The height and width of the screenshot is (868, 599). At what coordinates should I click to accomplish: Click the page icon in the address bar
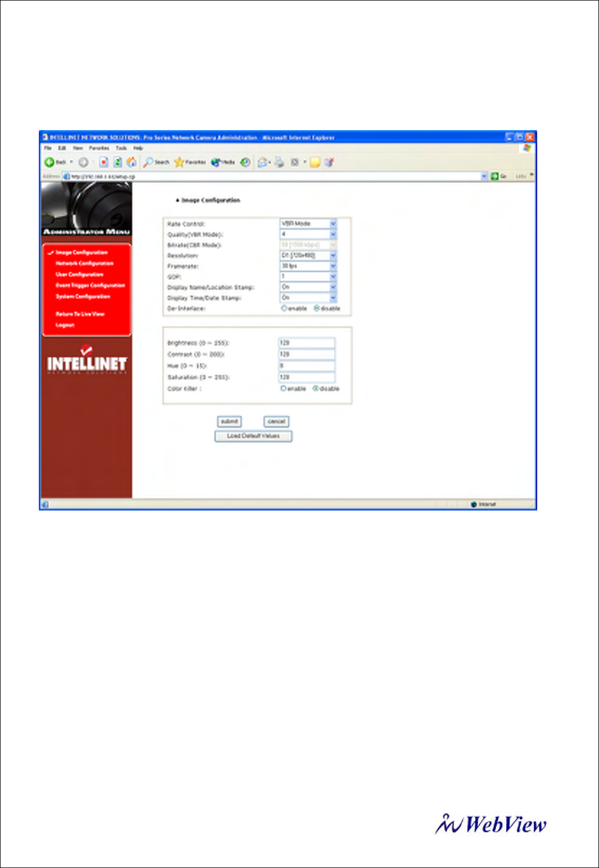(66, 177)
